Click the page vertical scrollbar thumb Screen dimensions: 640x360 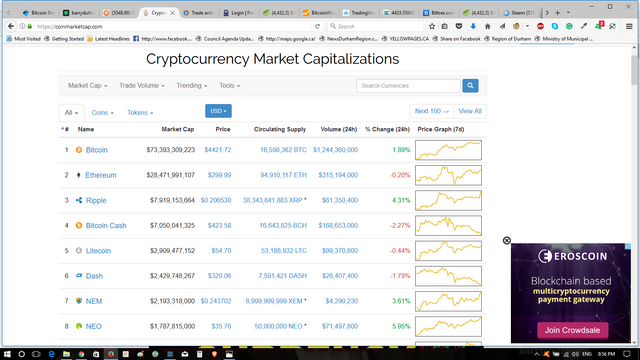[x=634, y=69]
